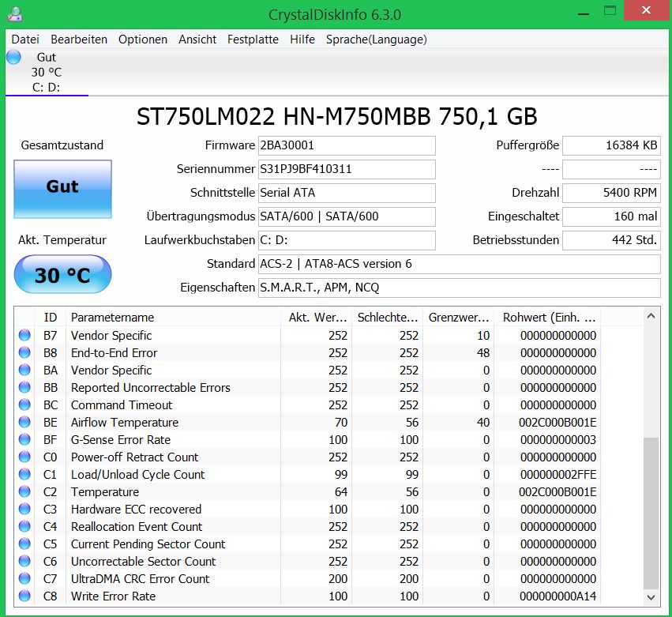Open the Ansicht menu
Screen dimensions: 672x617
(197, 40)
